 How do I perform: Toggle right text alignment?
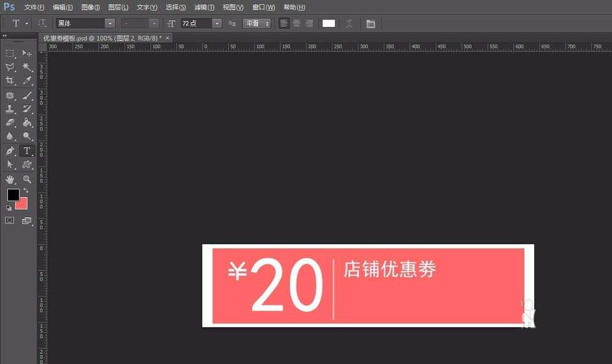click(310, 23)
